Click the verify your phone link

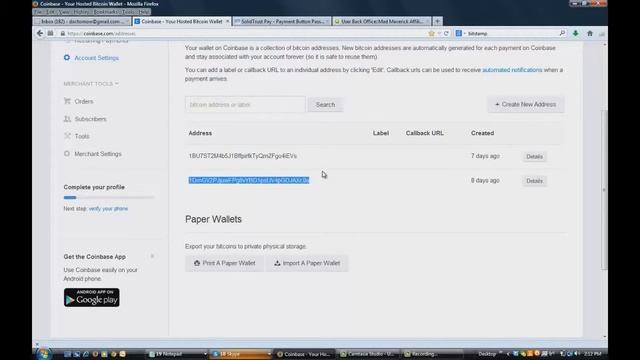coord(108,209)
